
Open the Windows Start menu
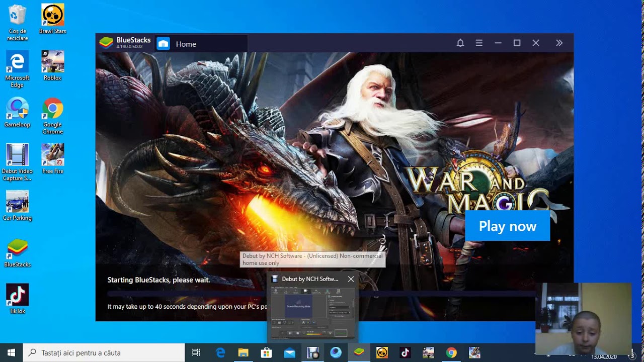click(x=12, y=352)
